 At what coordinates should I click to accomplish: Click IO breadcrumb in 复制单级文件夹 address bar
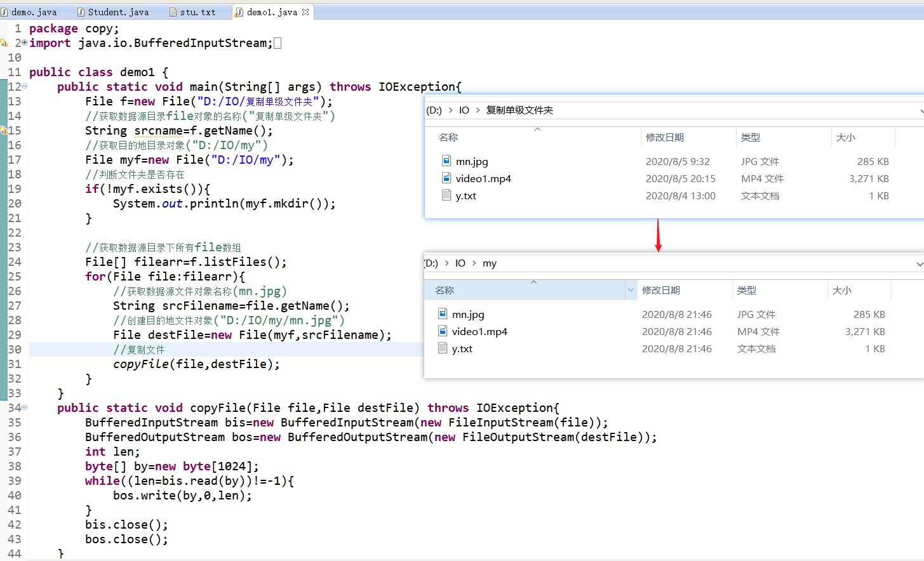coord(464,110)
